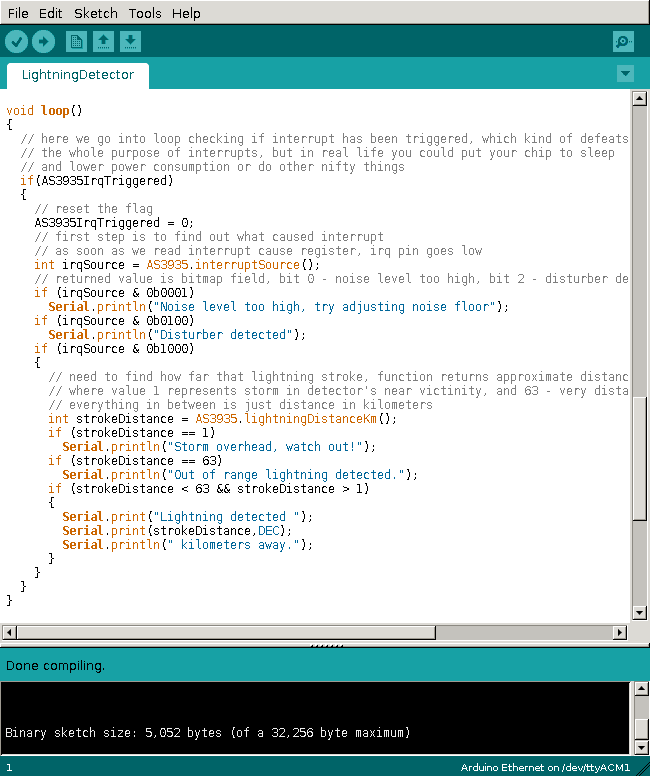Open the tab options dropdown arrow
Screen dimensions: 650x776
coord(625,74)
